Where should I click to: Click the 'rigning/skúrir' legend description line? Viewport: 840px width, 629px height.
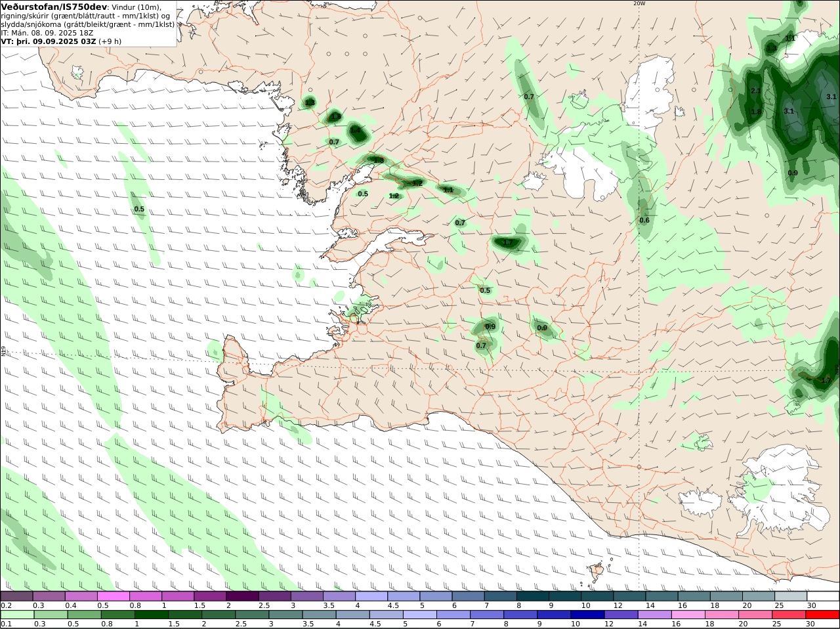coord(85,15)
